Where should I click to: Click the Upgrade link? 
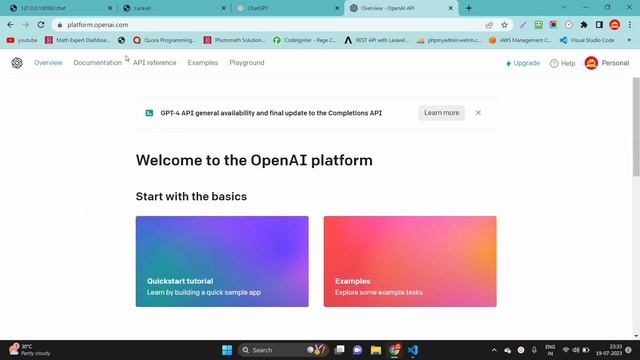(x=523, y=63)
